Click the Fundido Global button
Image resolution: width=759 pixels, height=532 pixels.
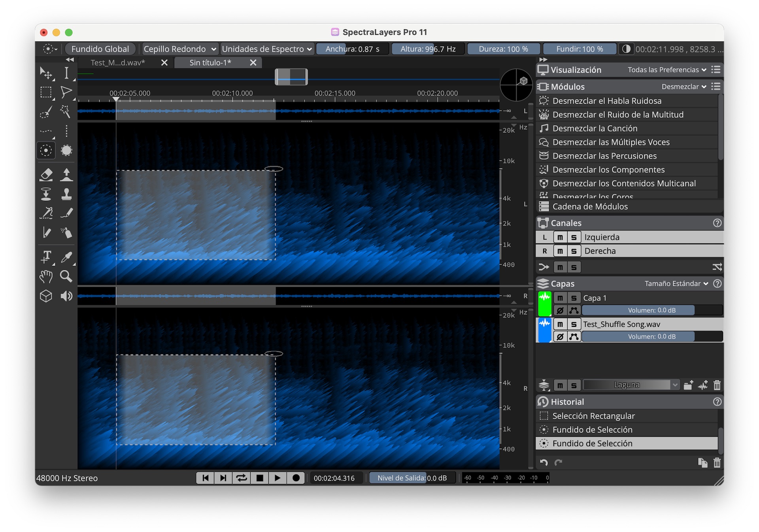pos(100,49)
